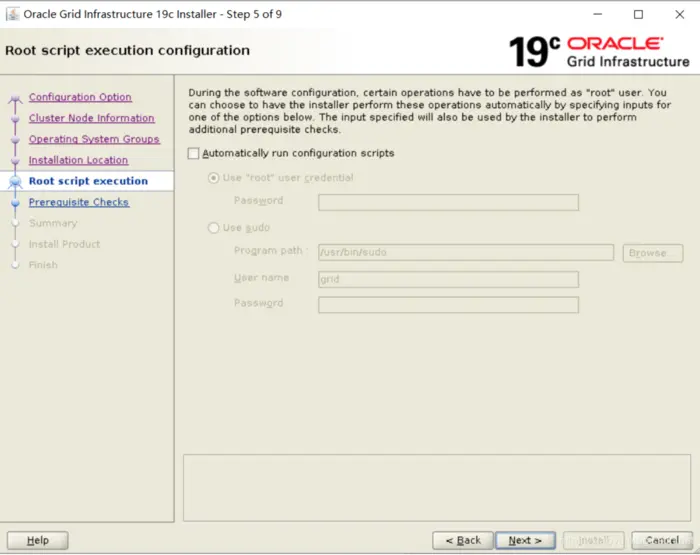The height and width of the screenshot is (555, 700).
Task: Click the disabled Install button
Action: [594, 540]
